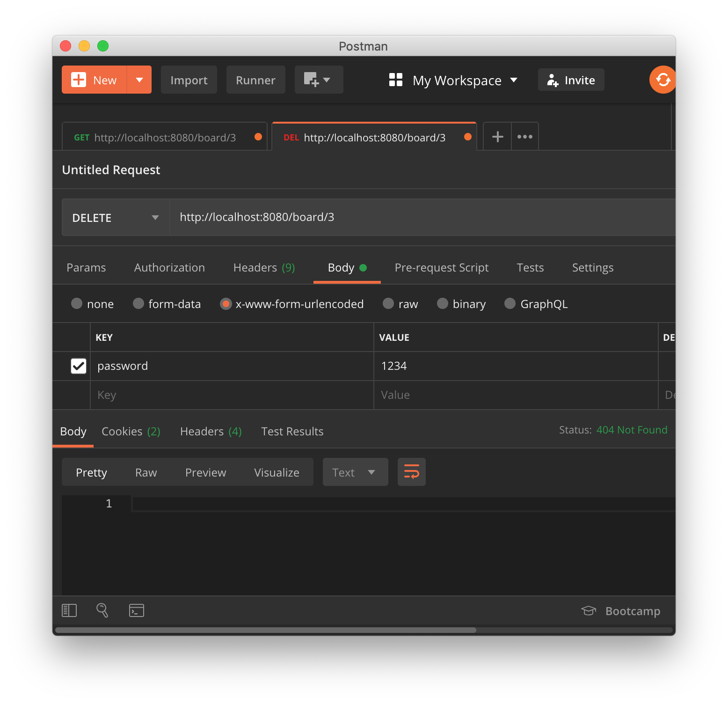
Task: Switch to Raw response view
Action: click(146, 472)
